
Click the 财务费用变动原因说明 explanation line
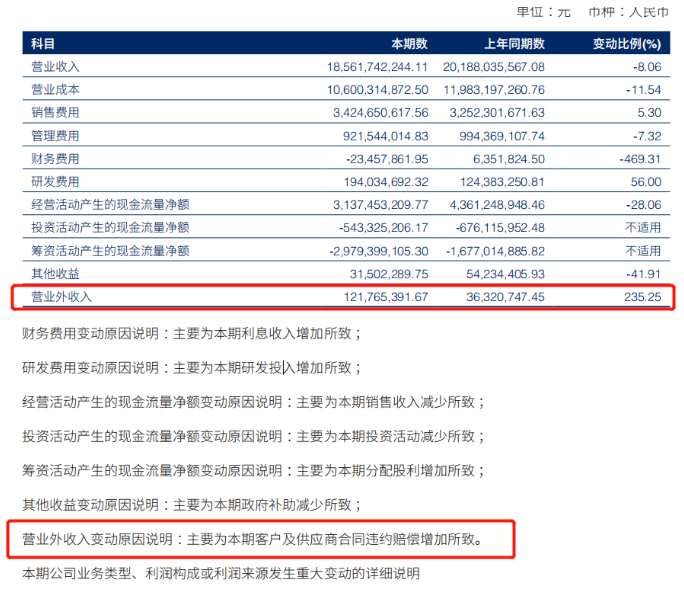[191, 333]
